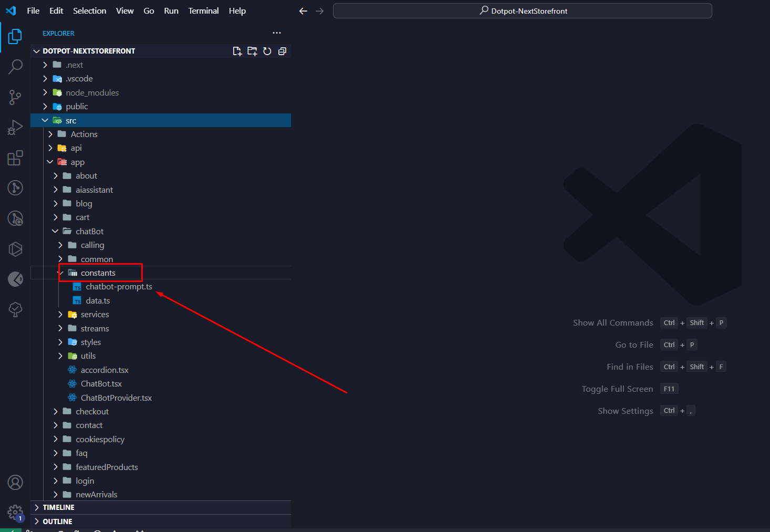This screenshot has width=770, height=532.
Task: Expand the node_modules folder
Action: [161, 93]
